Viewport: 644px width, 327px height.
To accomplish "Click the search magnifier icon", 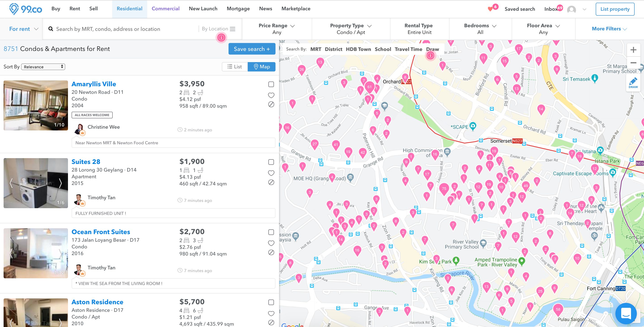I will (51, 29).
